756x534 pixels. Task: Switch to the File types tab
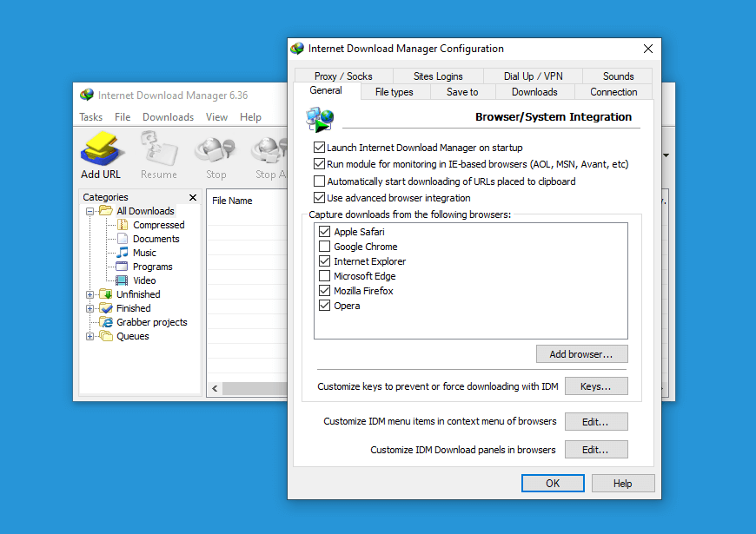(395, 91)
